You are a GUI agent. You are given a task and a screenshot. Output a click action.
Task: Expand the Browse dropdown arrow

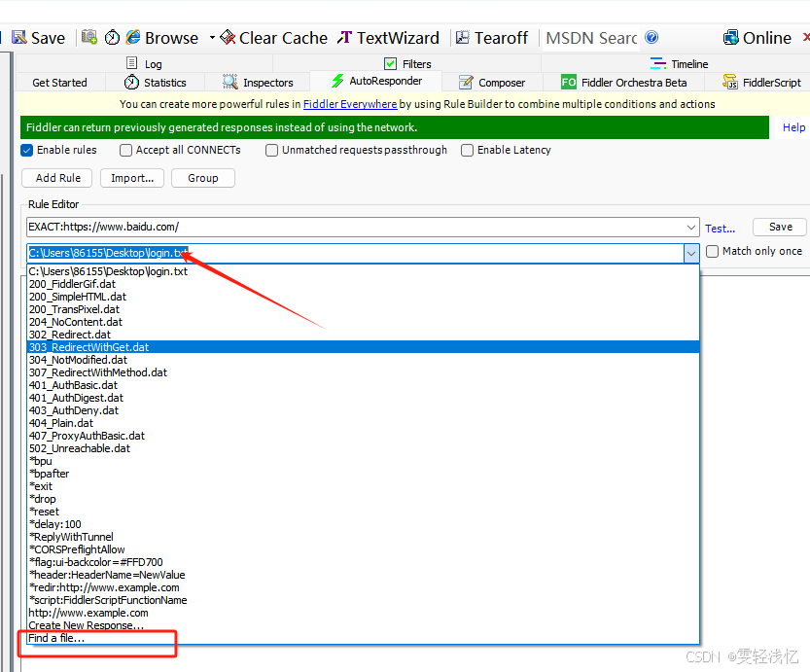coord(212,38)
